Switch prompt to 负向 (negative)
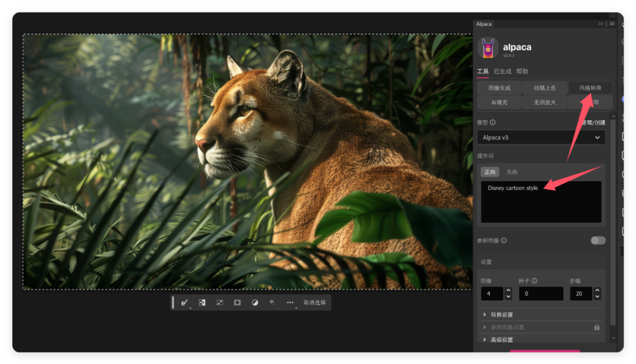This screenshot has height=364, width=636. [512, 172]
